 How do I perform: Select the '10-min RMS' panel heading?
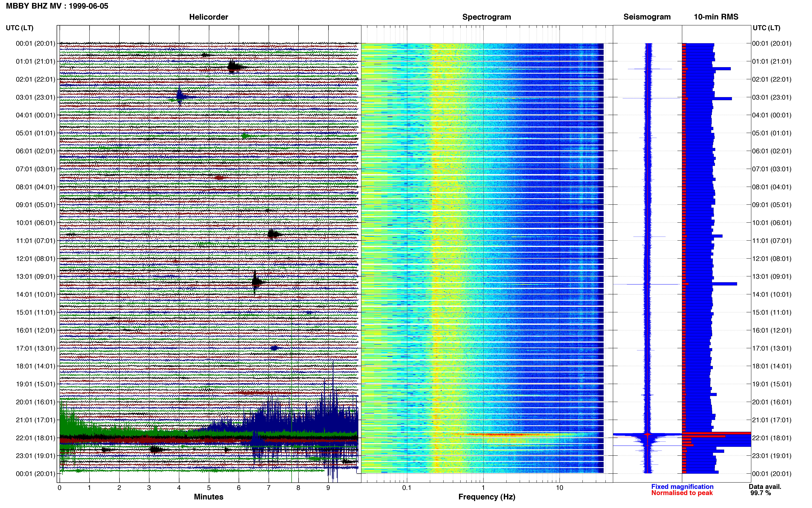(x=716, y=17)
